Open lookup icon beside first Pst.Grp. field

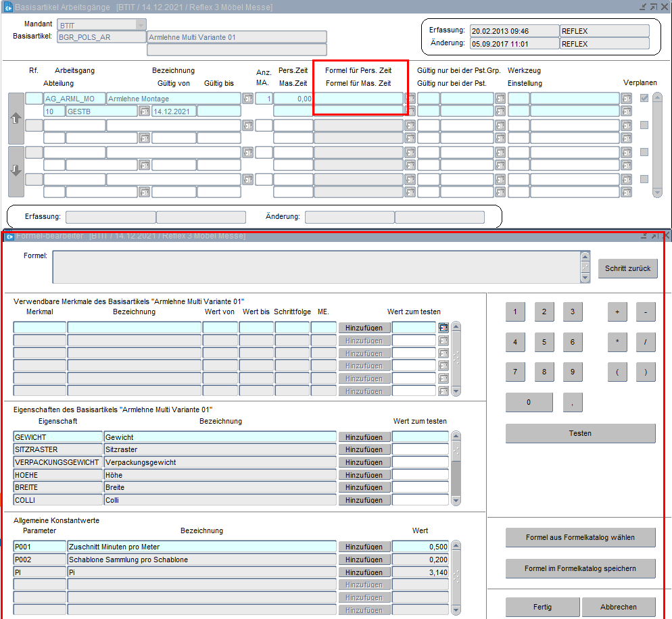[x=501, y=99]
